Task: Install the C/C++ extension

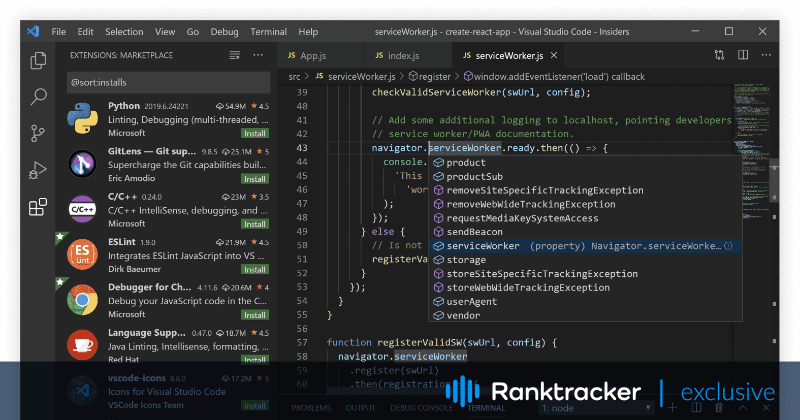Action: (x=255, y=224)
